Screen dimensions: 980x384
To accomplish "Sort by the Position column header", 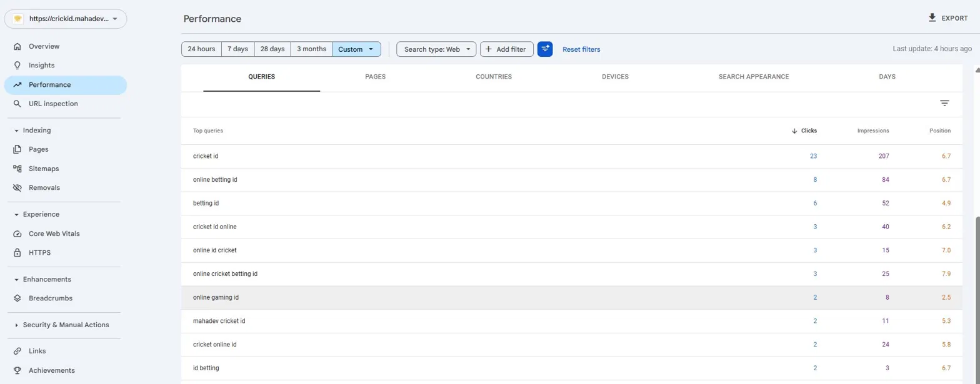I will pos(940,131).
